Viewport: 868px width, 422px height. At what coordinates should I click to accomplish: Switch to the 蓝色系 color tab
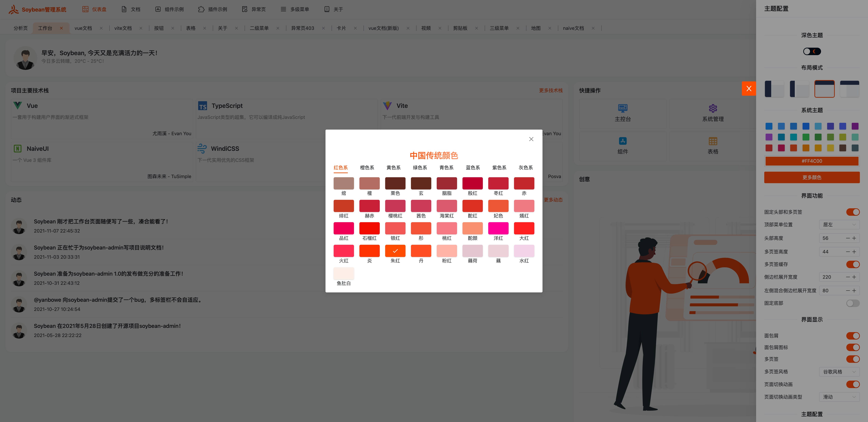point(473,168)
